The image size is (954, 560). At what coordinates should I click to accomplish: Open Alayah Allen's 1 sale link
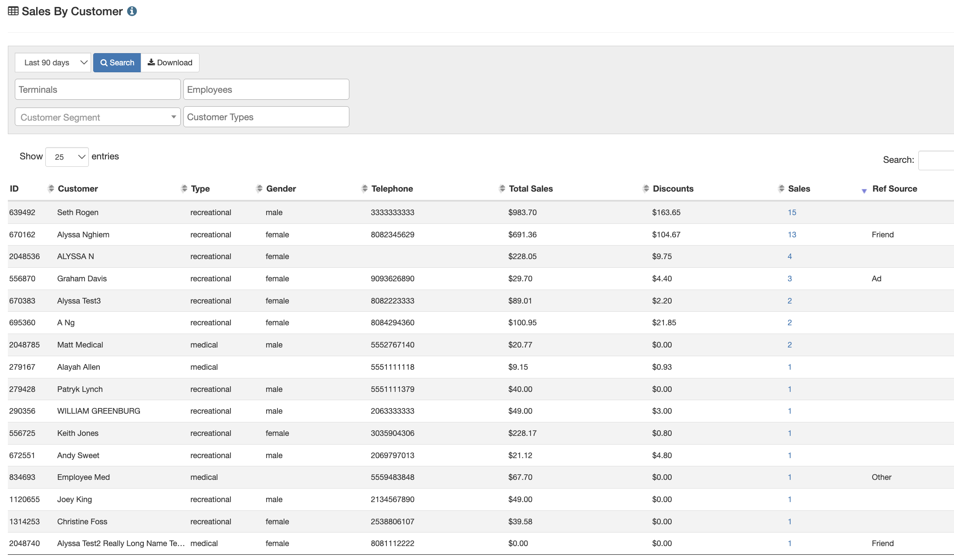789,367
